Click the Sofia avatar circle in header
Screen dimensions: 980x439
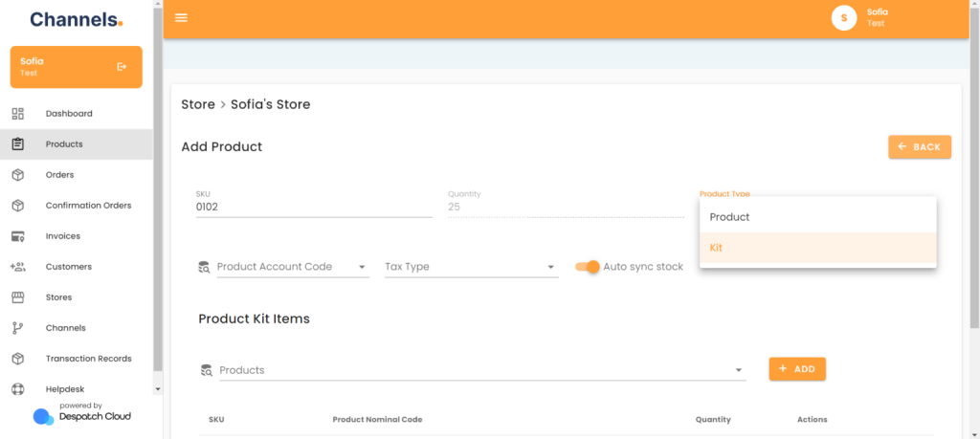pos(844,17)
